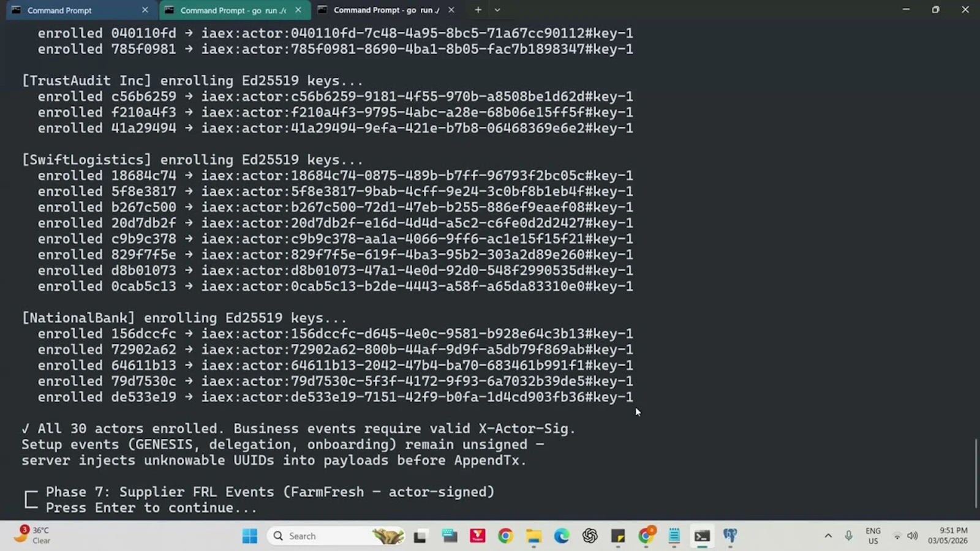Click the 'enrolled c9b9c378' line

pos(336,239)
